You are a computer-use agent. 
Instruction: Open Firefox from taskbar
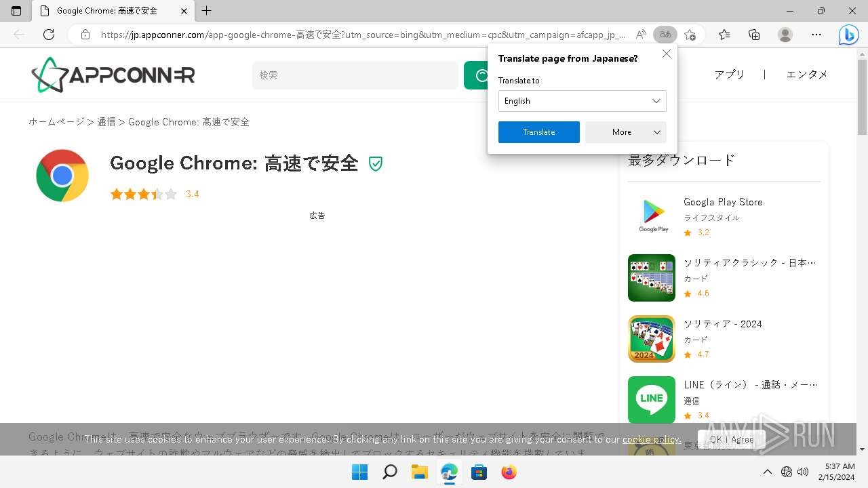click(x=509, y=472)
